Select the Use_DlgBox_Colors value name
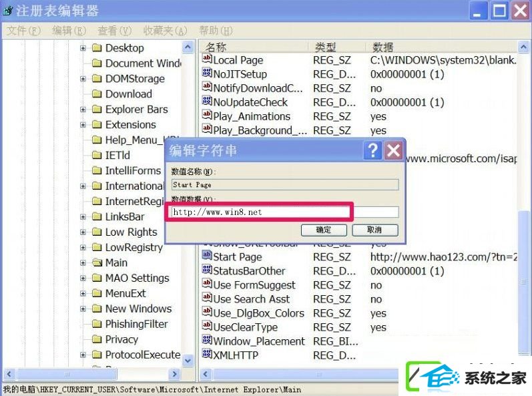The image size is (532, 396). point(258,313)
